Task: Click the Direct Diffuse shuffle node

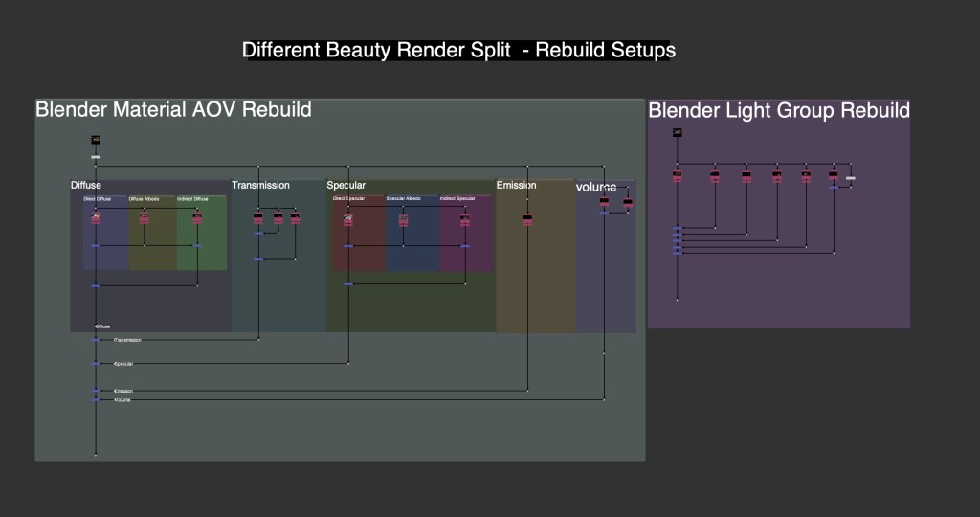Action: coord(96,218)
